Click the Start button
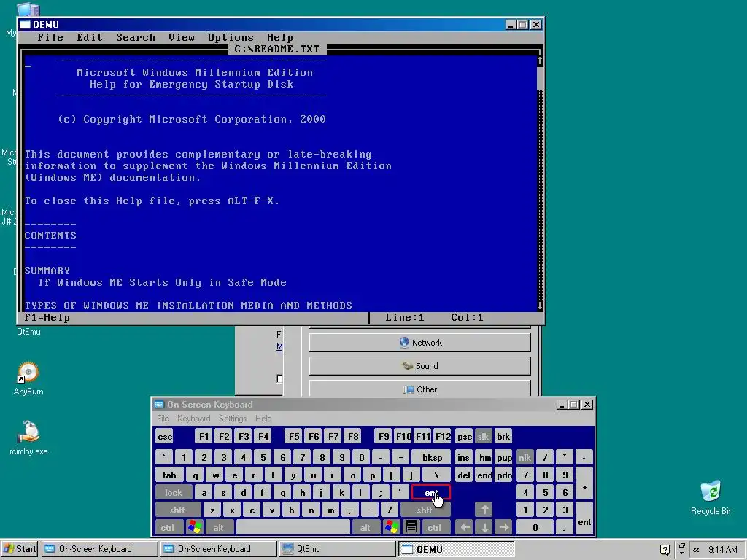This screenshot has width=747, height=560. [x=20, y=548]
